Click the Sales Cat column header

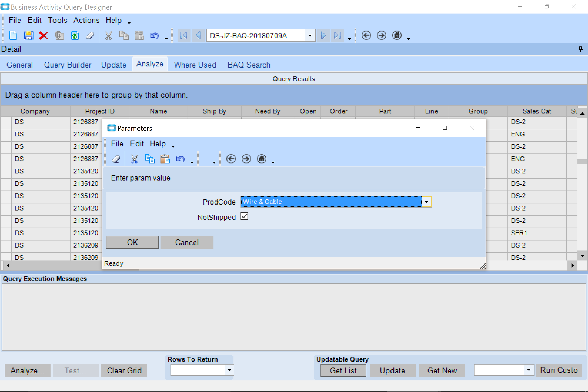[537, 111]
